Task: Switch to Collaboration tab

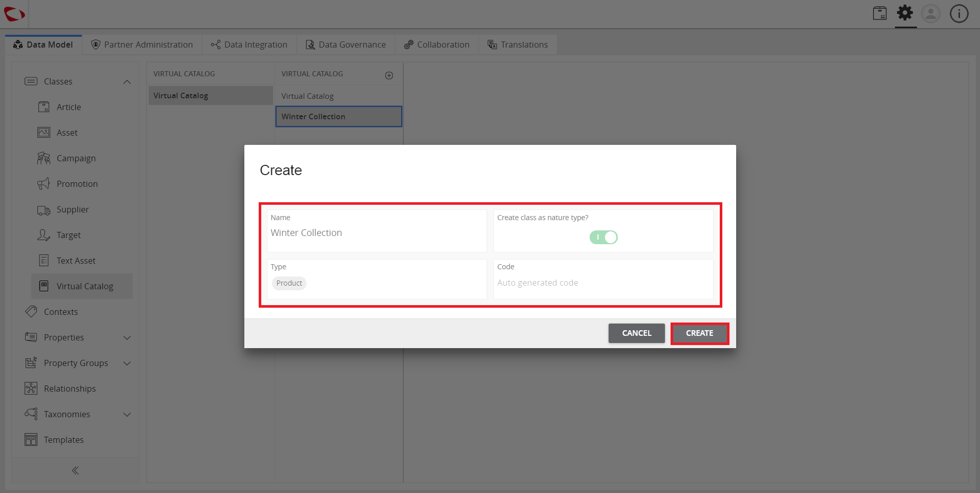Action: tap(436, 45)
